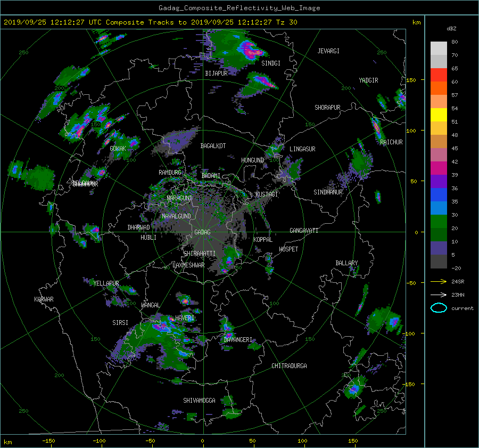Image resolution: width=479 pixels, height=448 pixels.
Task: Click the HUBLI city label
Action: [148, 238]
